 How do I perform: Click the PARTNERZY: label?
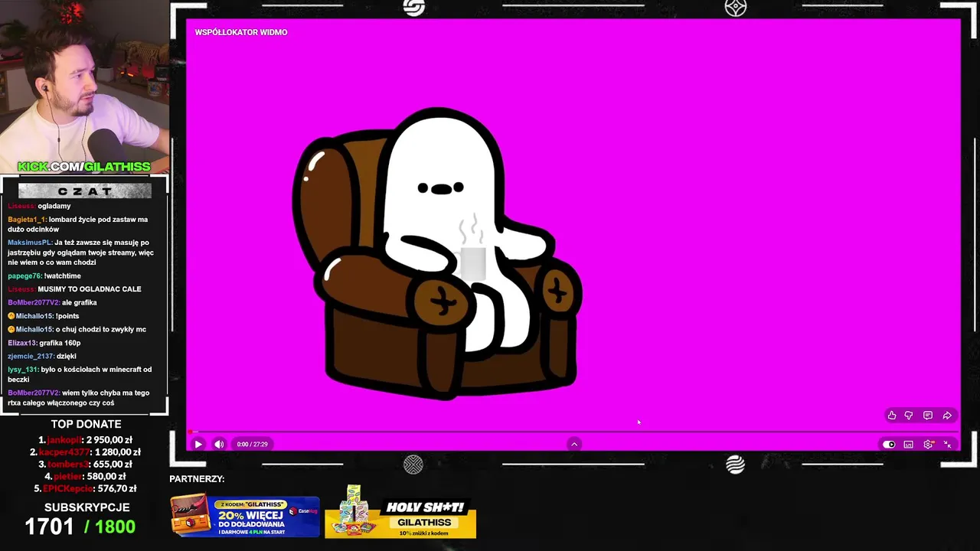(197, 479)
